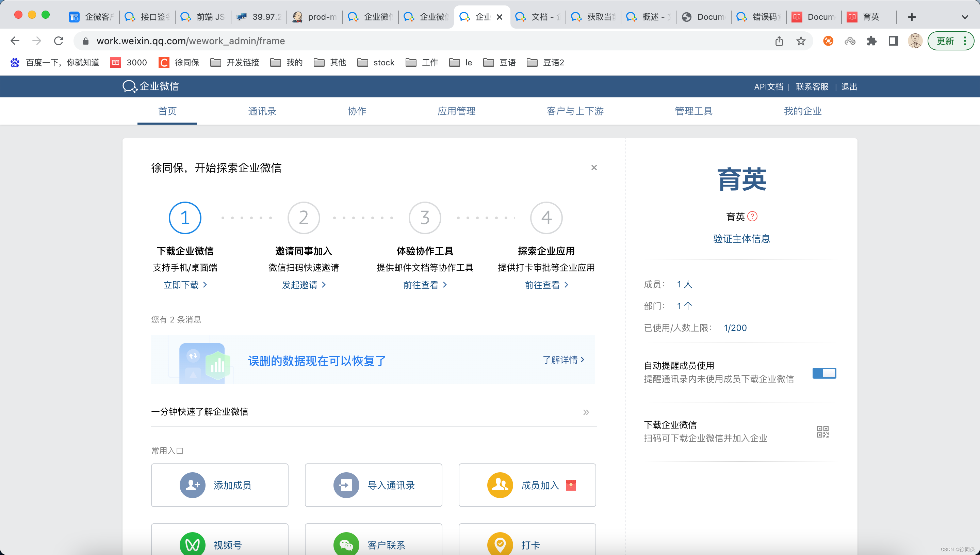This screenshot has width=980, height=555.
Task: Open the 应用管理 tab
Action: (x=456, y=111)
